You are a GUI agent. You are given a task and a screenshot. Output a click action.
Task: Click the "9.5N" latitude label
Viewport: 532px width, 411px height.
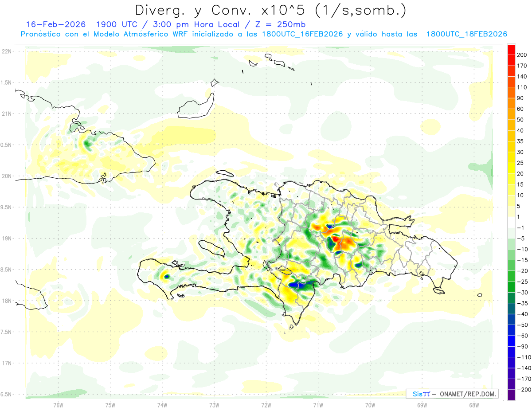click(6, 207)
